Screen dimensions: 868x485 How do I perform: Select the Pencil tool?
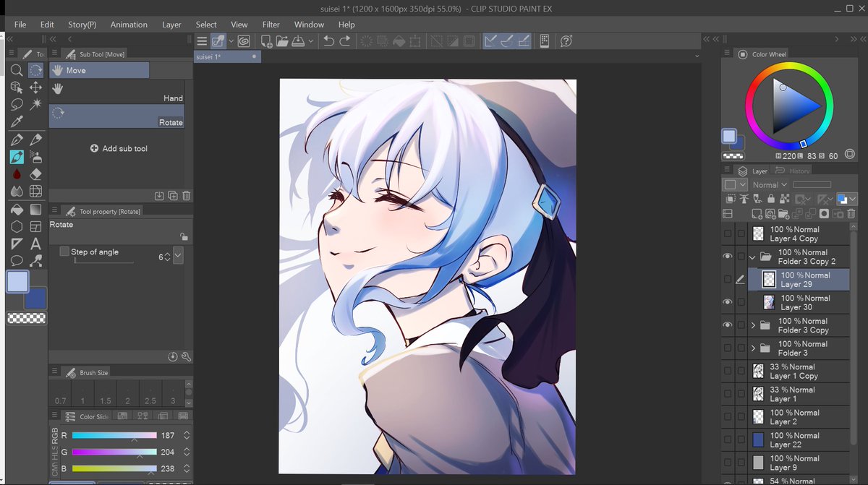point(35,140)
